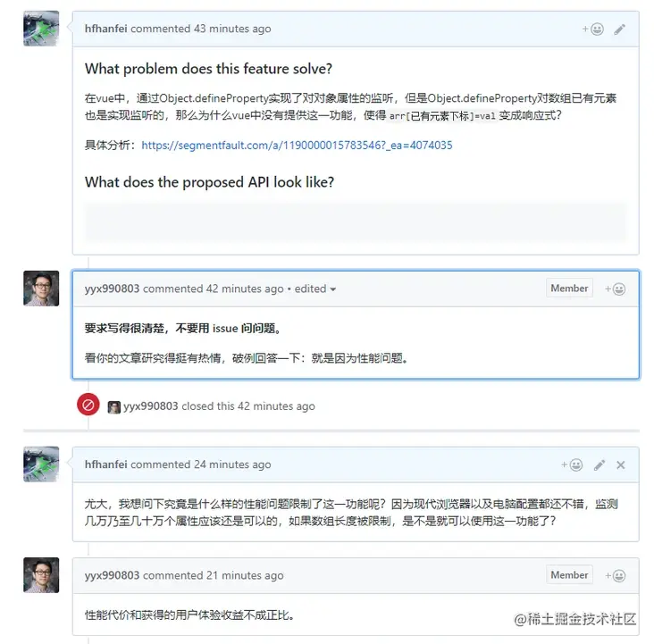Open the segmentfault.com analysis link
The height and width of the screenshot is (644, 654).
click(x=297, y=146)
